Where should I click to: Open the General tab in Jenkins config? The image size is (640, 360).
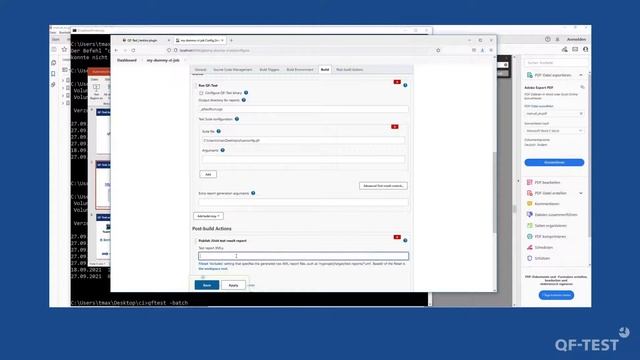tap(200, 70)
